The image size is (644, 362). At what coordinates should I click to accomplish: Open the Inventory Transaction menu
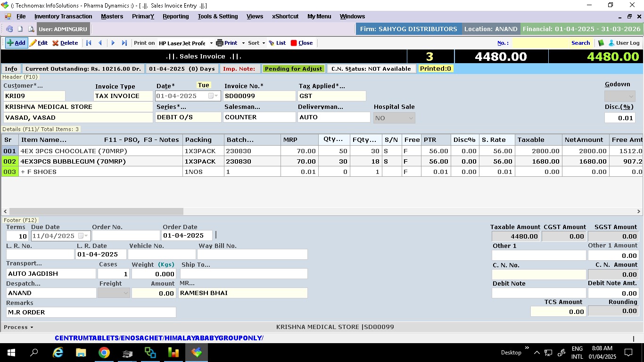point(63,16)
